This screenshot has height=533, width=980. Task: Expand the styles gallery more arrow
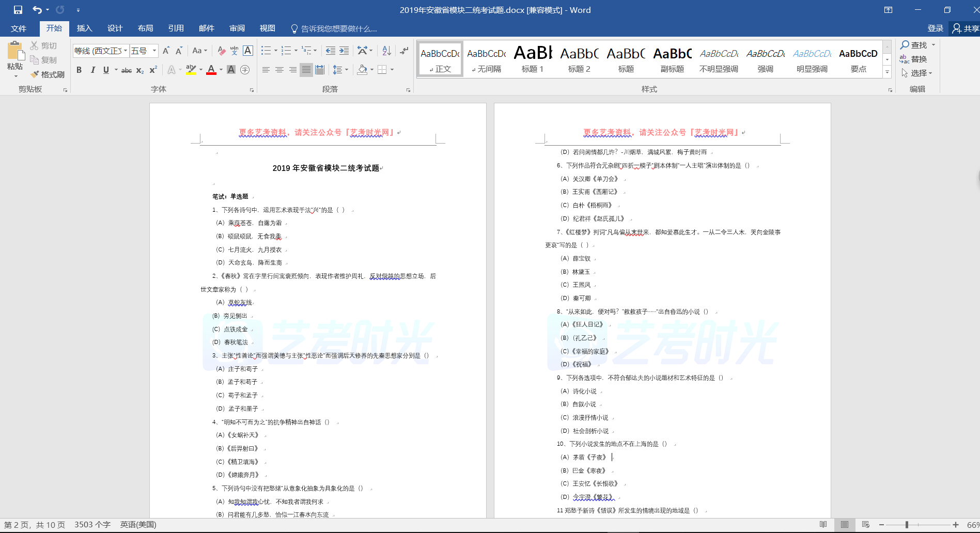click(x=888, y=72)
